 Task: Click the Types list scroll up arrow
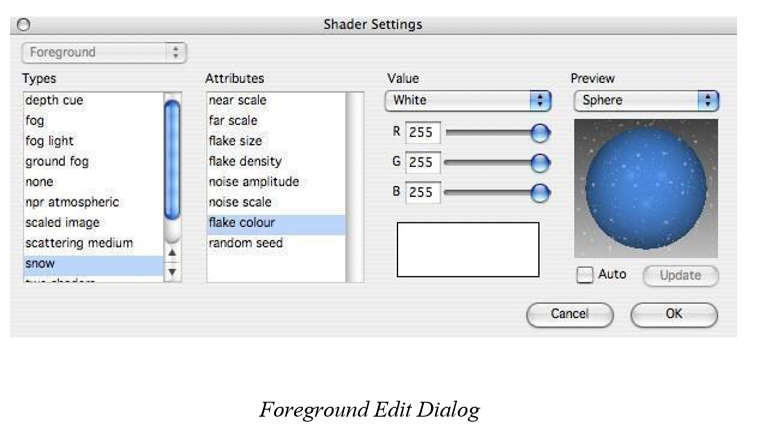172,253
